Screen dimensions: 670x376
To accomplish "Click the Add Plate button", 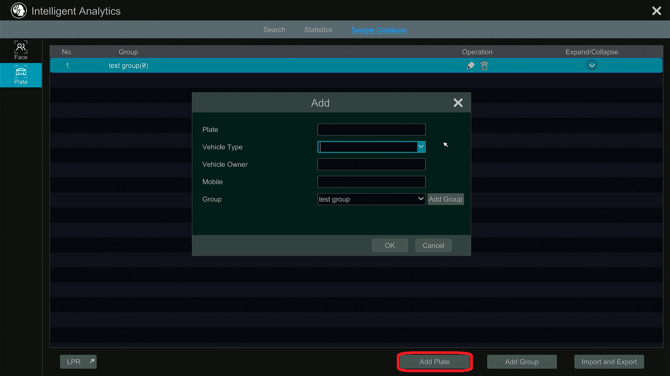I will (435, 361).
